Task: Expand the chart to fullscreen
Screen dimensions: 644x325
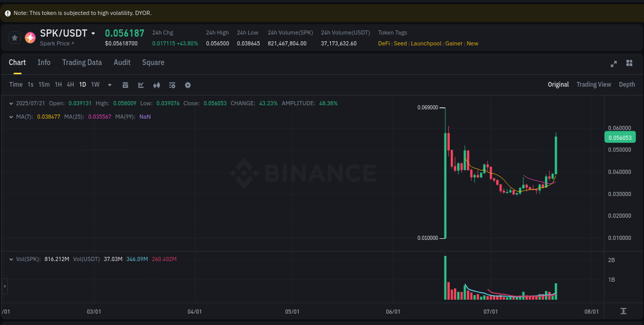Action: click(x=614, y=63)
